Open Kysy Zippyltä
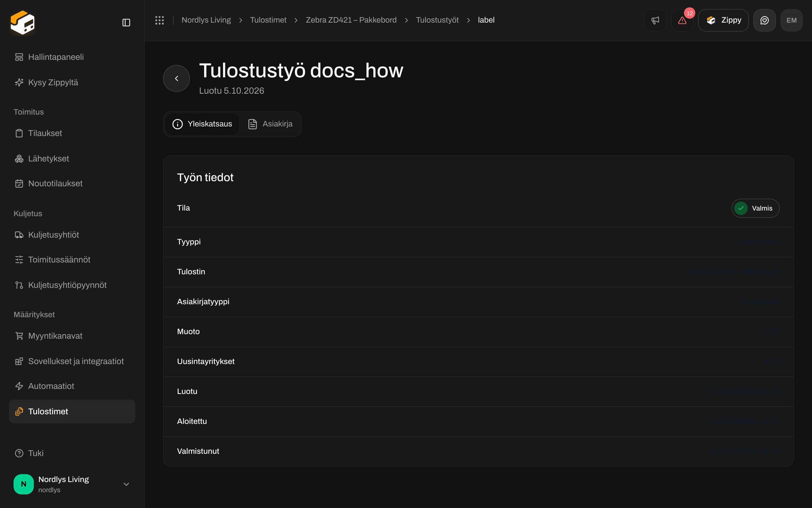The height and width of the screenshot is (508, 812). pyautogui.click(x=72, y=82)
